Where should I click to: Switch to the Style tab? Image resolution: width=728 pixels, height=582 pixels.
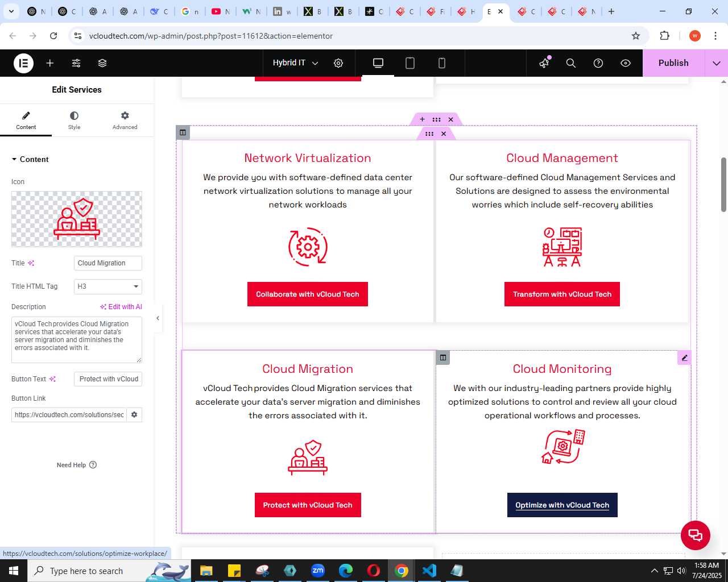coord(74,120)
